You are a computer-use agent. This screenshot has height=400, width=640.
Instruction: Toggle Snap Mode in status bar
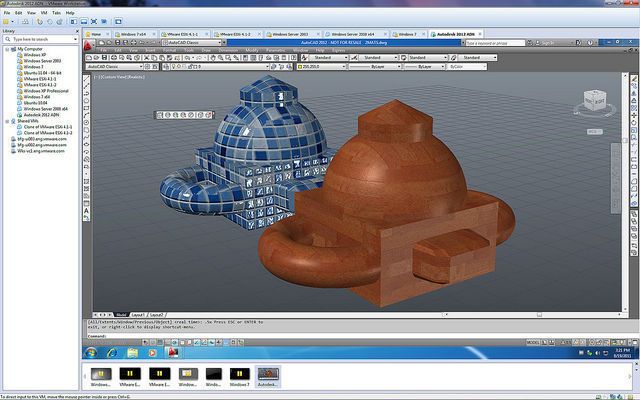[x=153, y=343]
